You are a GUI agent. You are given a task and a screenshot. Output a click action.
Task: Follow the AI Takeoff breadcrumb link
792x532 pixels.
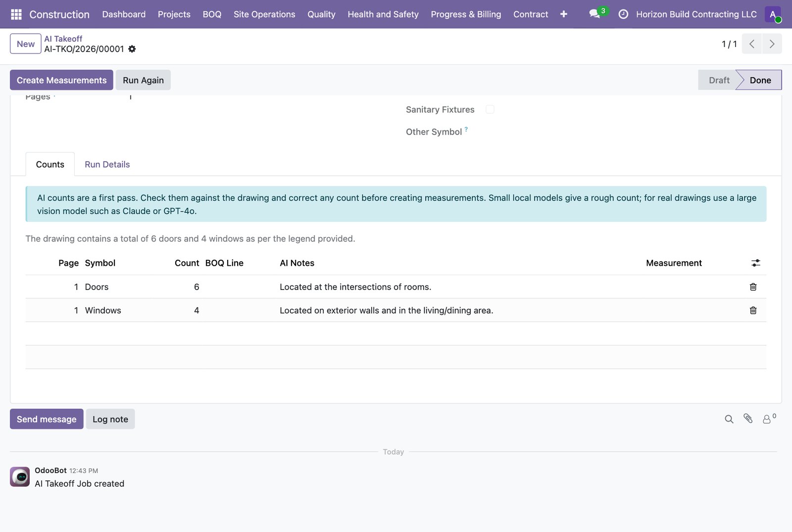(x=63, y=39)
